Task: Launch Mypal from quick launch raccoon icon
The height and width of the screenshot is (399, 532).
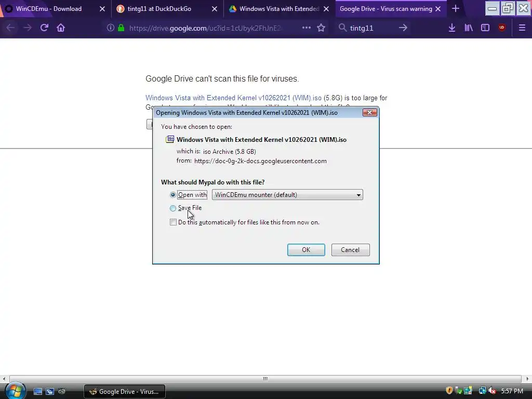Action: [61, 392]
